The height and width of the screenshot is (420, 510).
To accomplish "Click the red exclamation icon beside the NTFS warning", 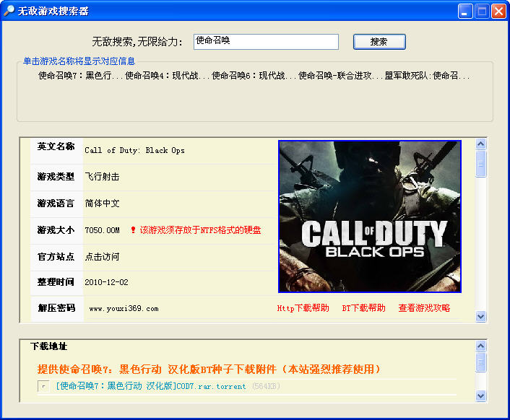I will tap(133, 230).
